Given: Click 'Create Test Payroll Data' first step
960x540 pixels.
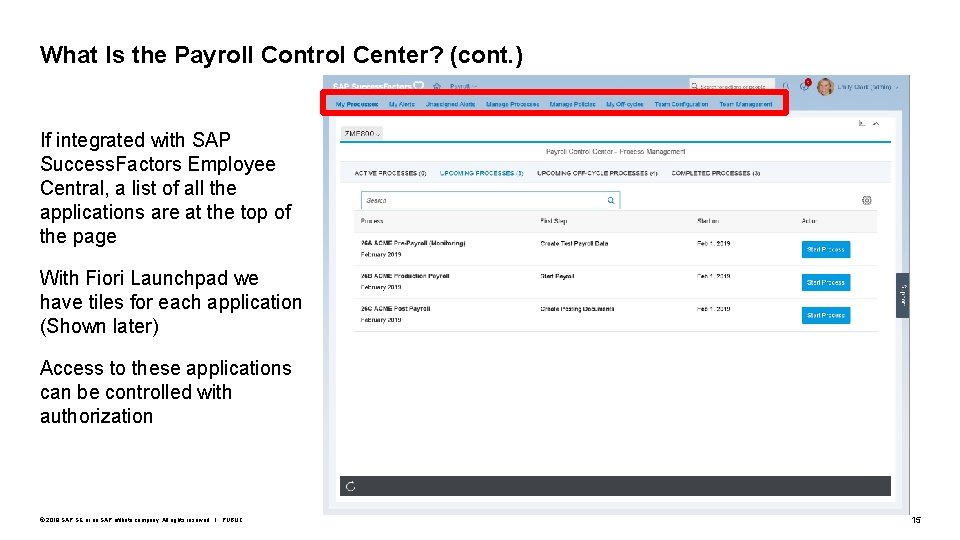Looking at the screenshot, I should [574, 243].
